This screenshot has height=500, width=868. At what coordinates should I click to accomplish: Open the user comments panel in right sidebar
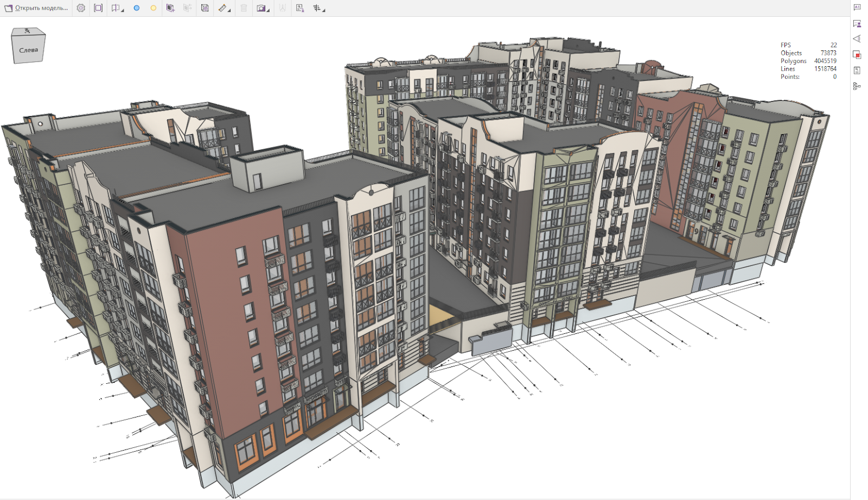click(857, 23)
